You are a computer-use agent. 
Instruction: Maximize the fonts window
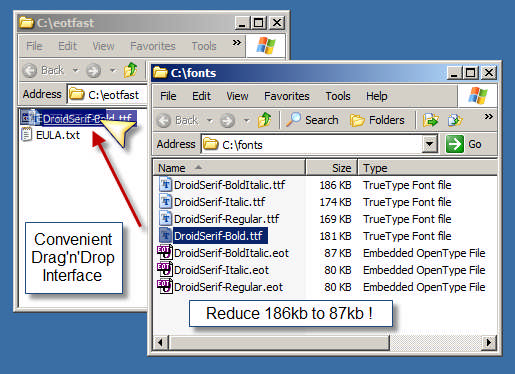click(471, 72)
